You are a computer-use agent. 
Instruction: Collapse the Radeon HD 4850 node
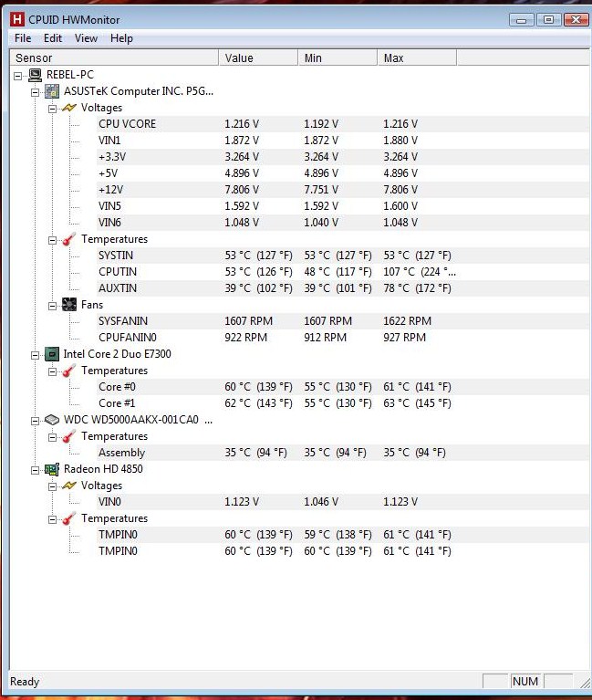35,470
